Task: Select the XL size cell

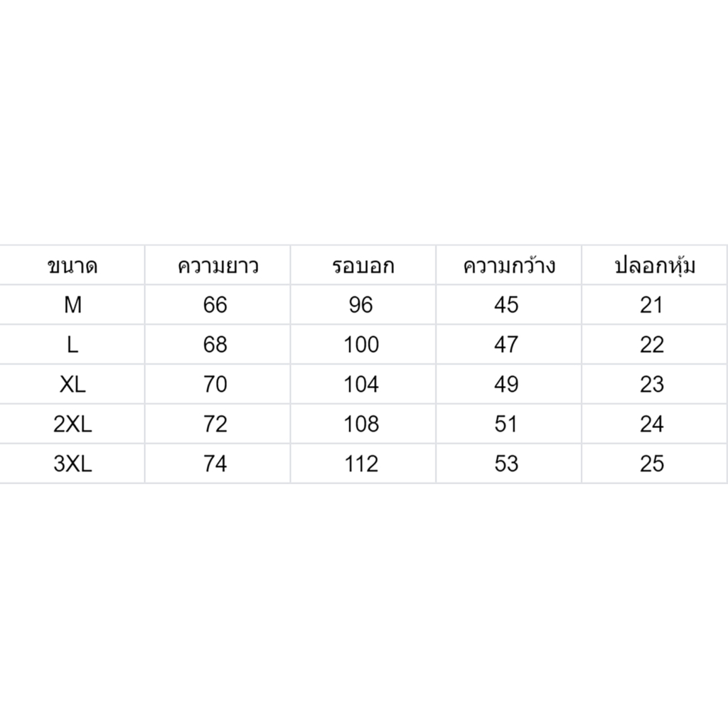Action: [x=73, y=384]
